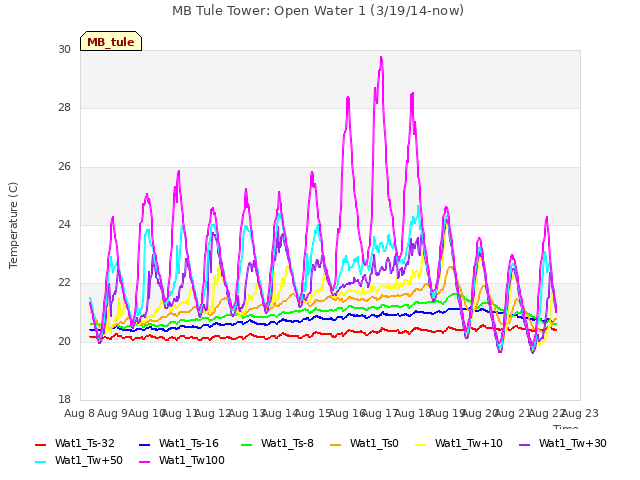Image resolution: width=640 pixels, height=480 pixels.
Task: Click the 26 y-axis tick label
Action: pos(64,167)
